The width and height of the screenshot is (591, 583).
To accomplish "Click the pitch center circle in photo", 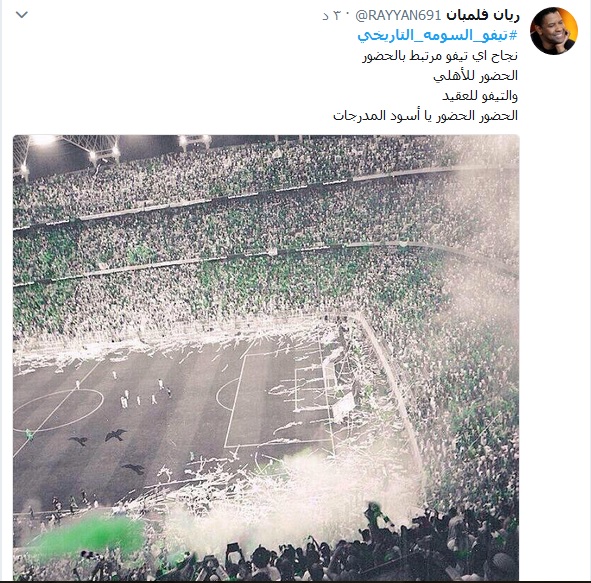I will coord(58,410).
